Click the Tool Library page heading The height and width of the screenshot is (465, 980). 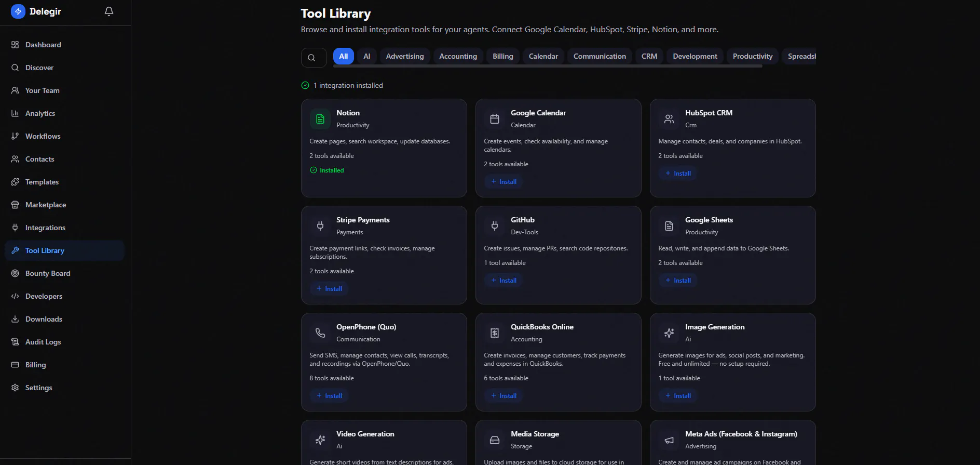coord(336,14)
